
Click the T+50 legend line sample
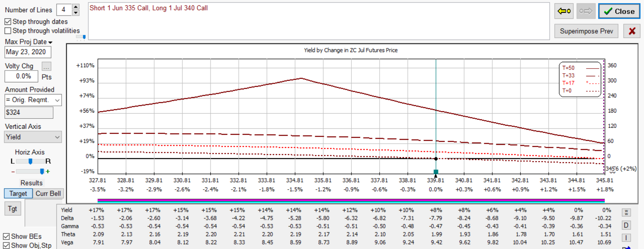coord(592,68)
